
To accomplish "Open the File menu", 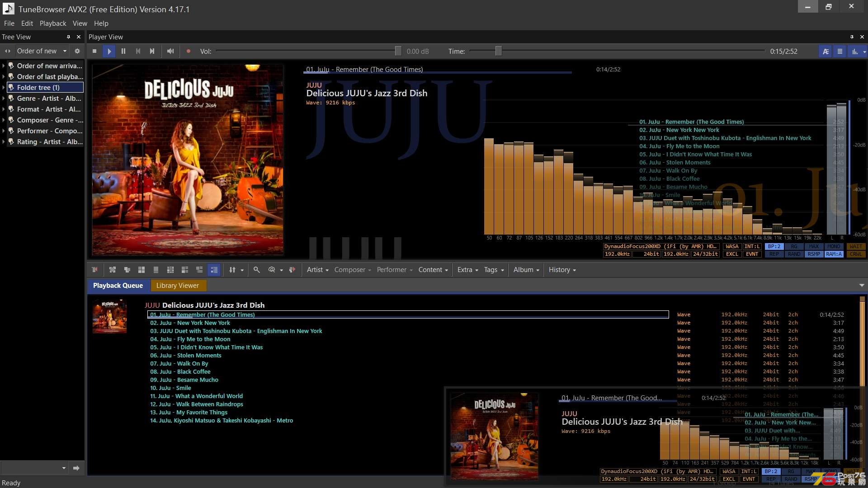I will point(9,23).
